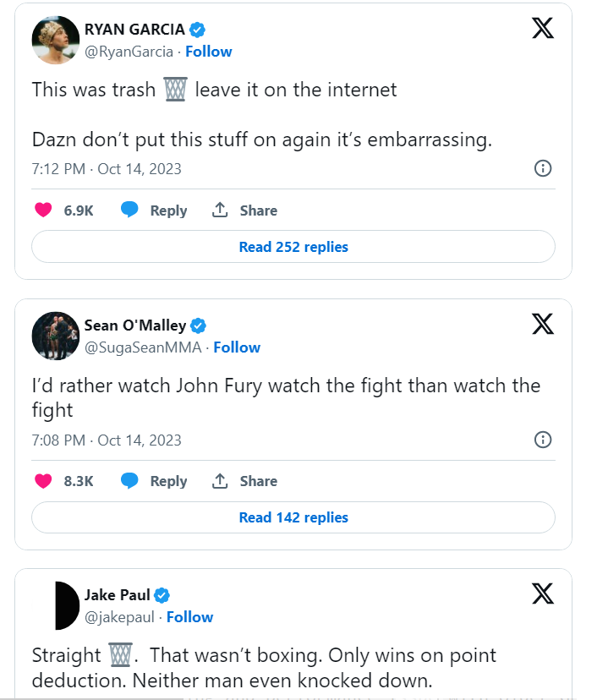Open info icon on Ryan Garcia's tweet

[544, 168]
